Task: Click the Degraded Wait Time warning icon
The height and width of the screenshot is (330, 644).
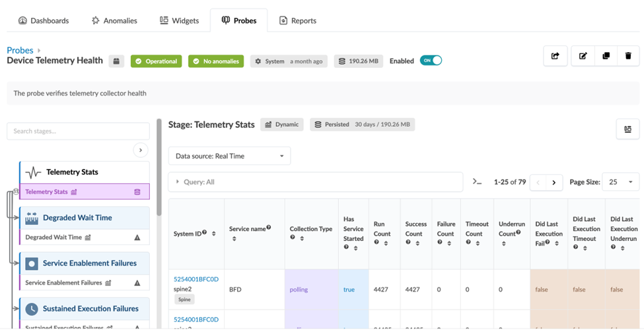Action: pyautogui.click(x=137, y=238)
